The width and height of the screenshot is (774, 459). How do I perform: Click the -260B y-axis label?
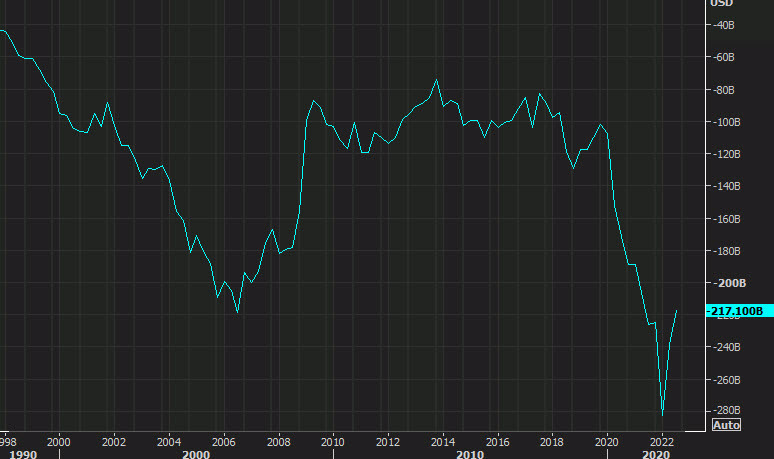(x=726, y=380)
